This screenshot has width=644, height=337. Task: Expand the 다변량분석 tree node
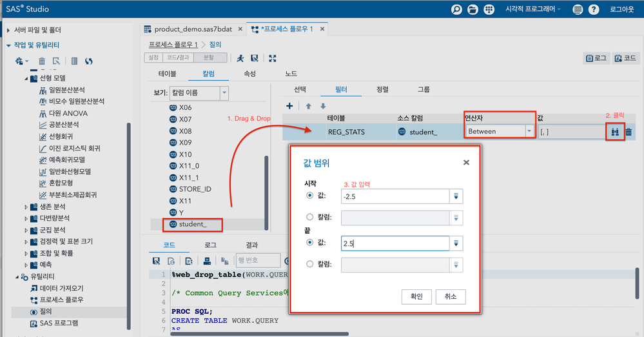[26, 218]
